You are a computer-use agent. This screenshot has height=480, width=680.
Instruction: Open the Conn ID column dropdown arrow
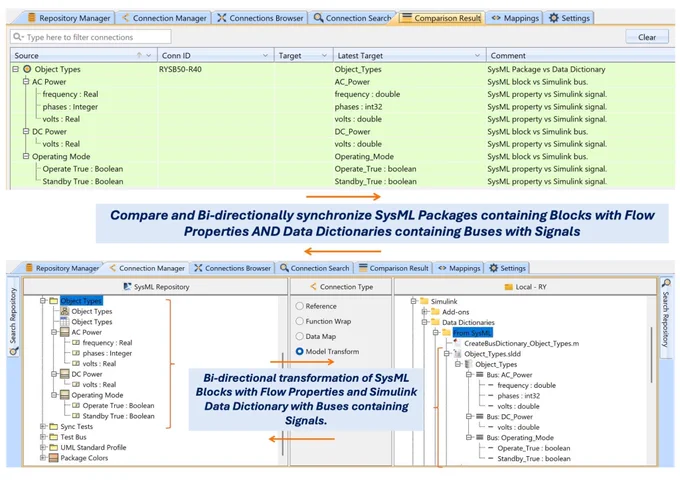pos(265,56)
